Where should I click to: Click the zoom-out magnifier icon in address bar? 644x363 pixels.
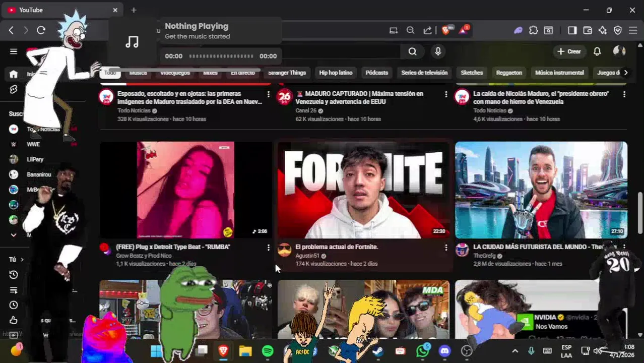(410, 30)
